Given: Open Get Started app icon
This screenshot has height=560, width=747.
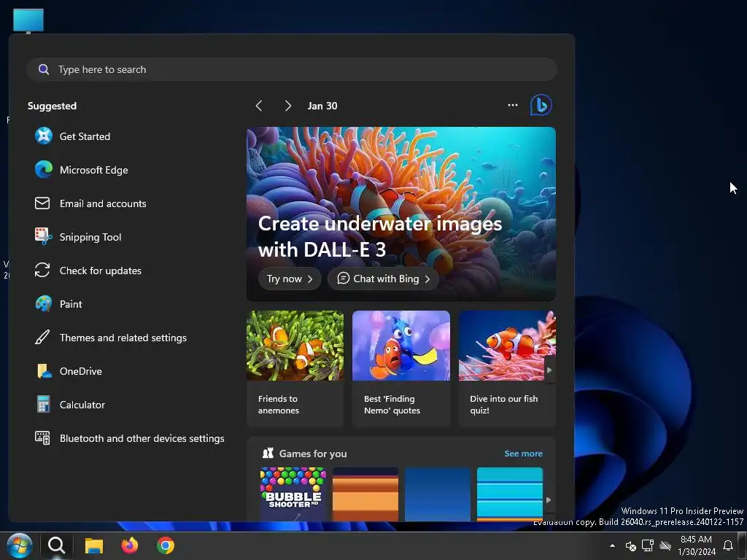Looking at the screenshot, I should click(43, 136).
